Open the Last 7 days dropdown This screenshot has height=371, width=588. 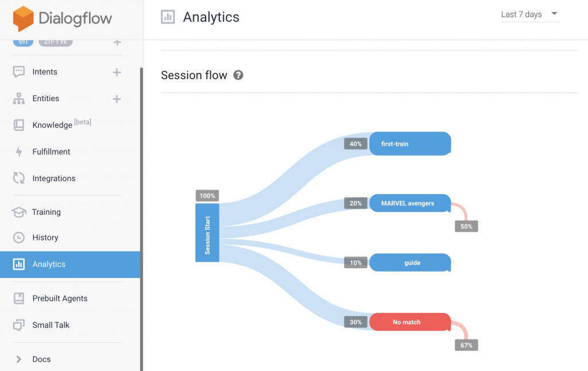pos(530,14)
